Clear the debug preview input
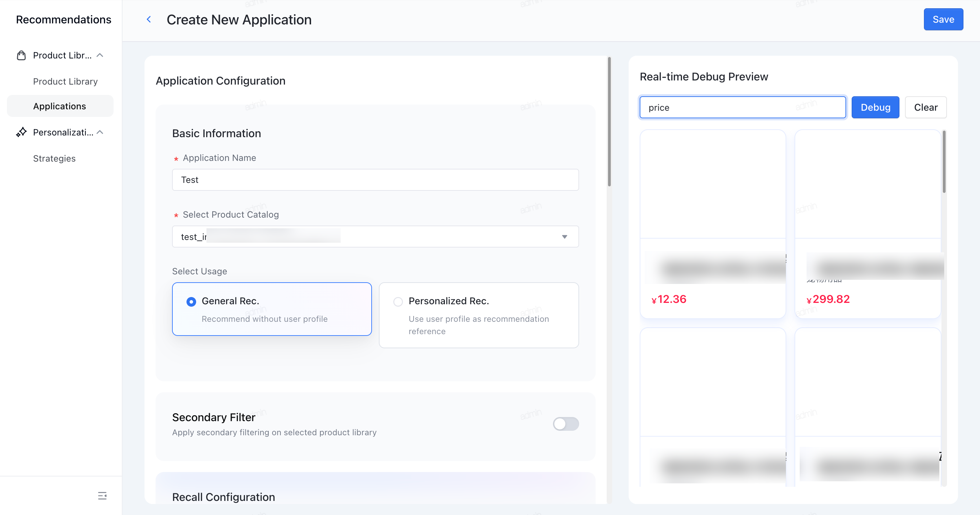980x515 pixels. tap(926, 108)
